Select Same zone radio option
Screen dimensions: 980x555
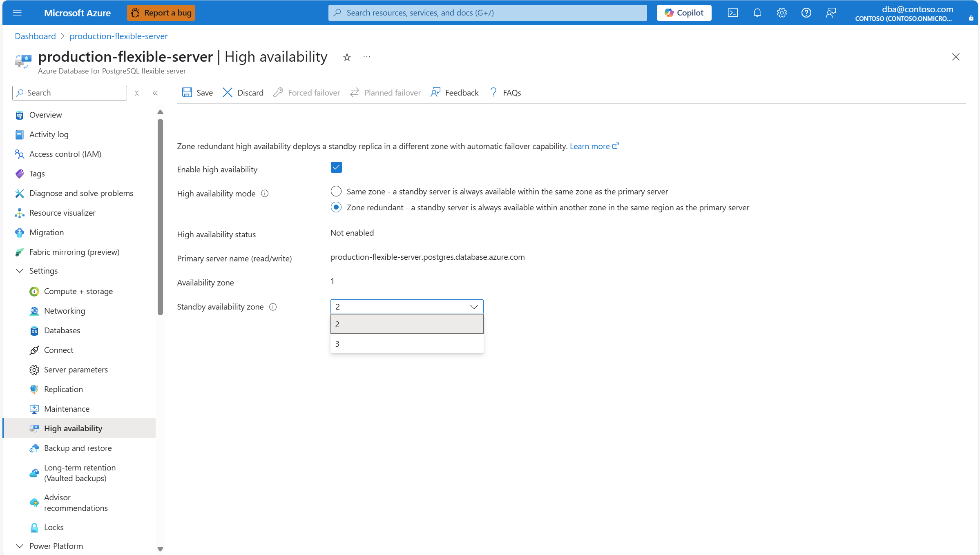(336, 191)
